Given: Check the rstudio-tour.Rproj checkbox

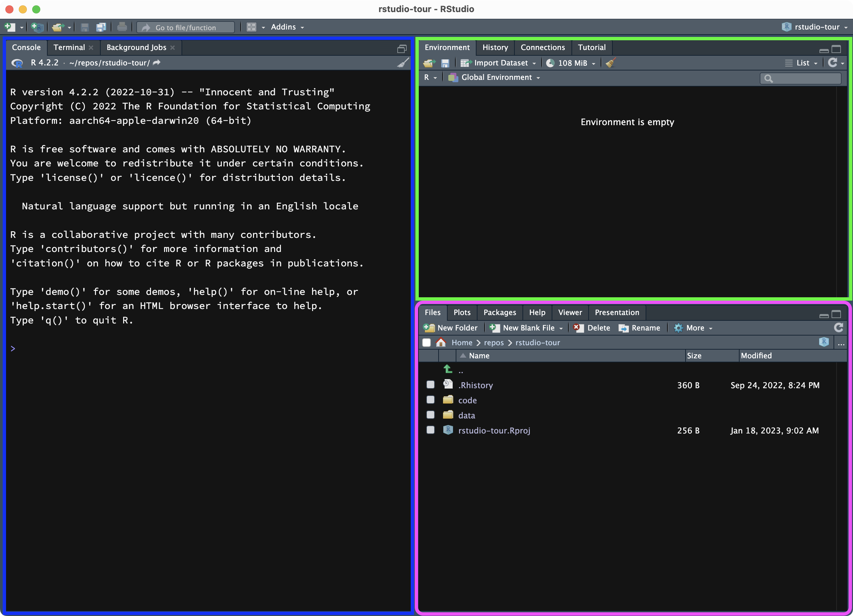Looking at the screenshot, I should click(430, 429).
